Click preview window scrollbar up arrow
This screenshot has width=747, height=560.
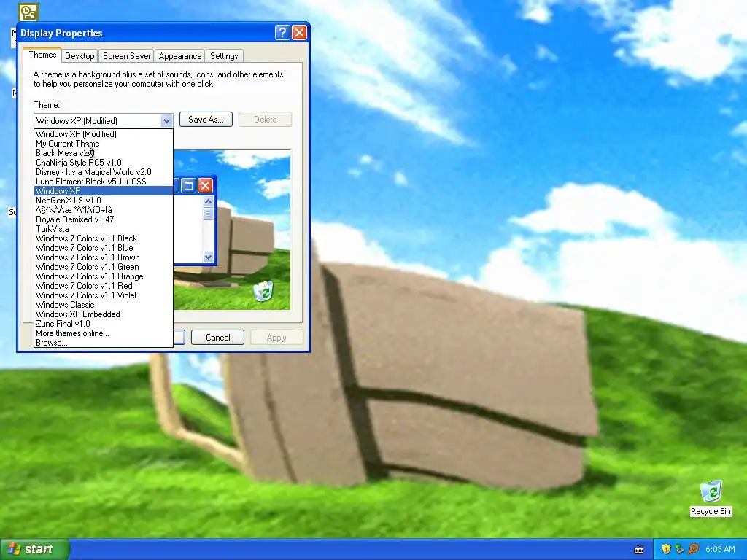208,201
